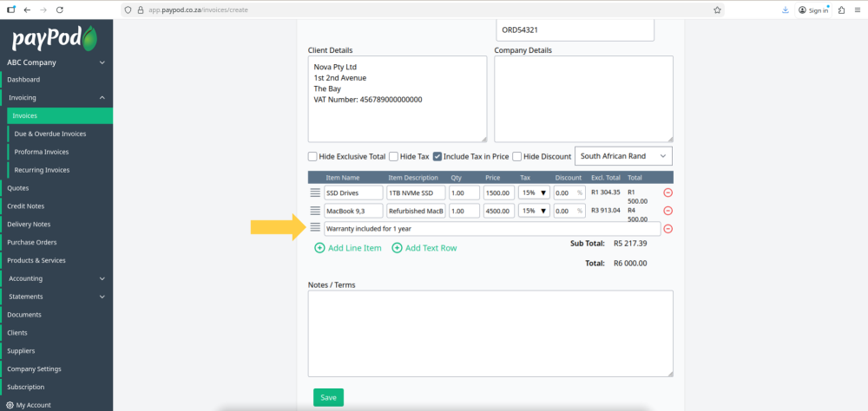The height and width of the screenshot is (411, 868).
Task: Click the browser forward arrow
Action: coord(43,10)
